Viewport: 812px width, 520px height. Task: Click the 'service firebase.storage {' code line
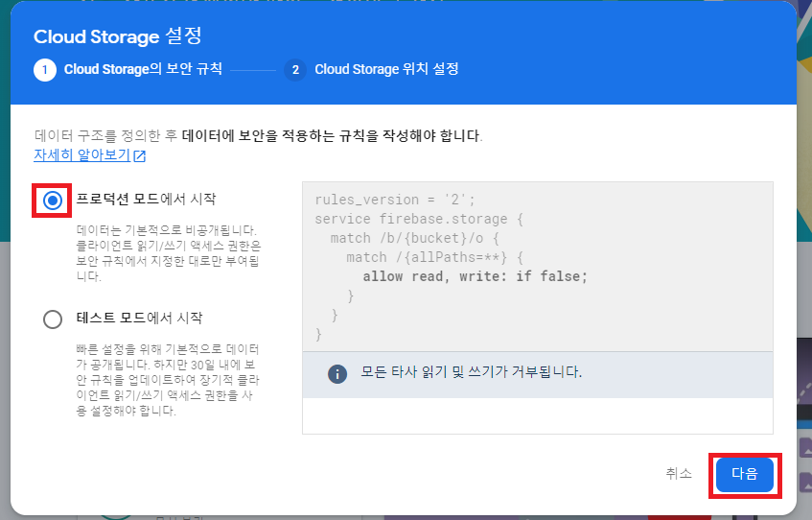tap(419, 219)
